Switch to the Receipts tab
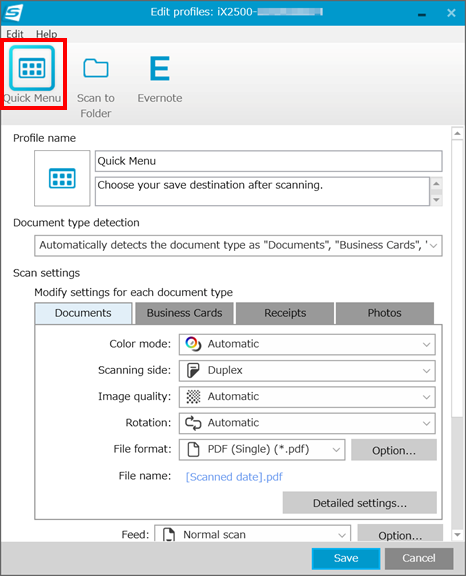This screenshot has width=466, height=576. coord(285,313)
